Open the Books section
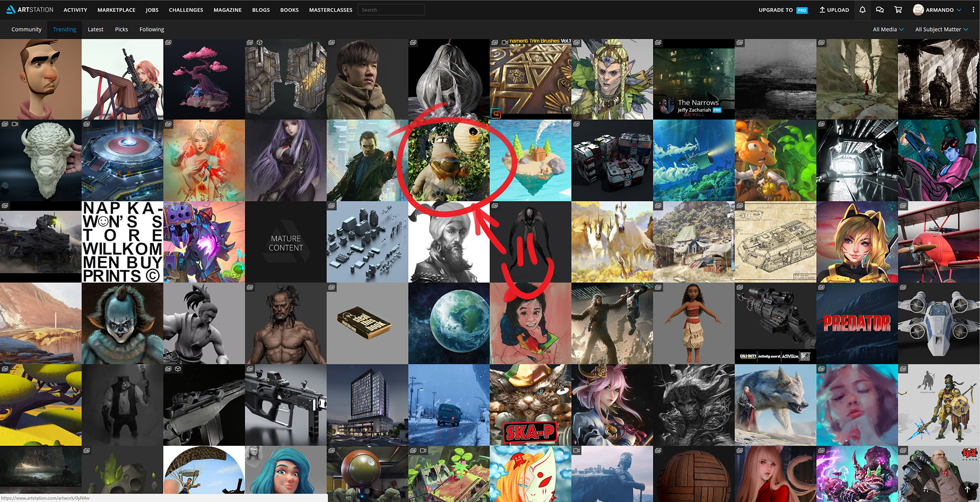 pyautogui.click(x=289, y=10)
